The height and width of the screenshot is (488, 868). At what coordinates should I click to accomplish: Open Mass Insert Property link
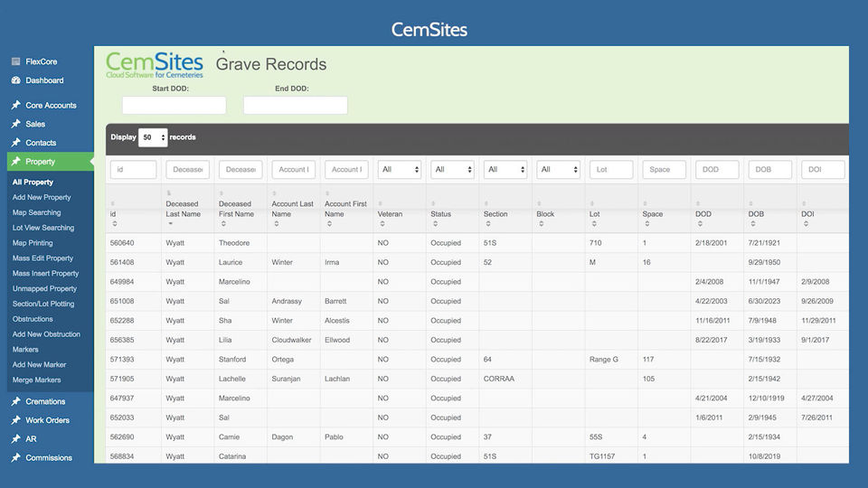coord(45,273)
